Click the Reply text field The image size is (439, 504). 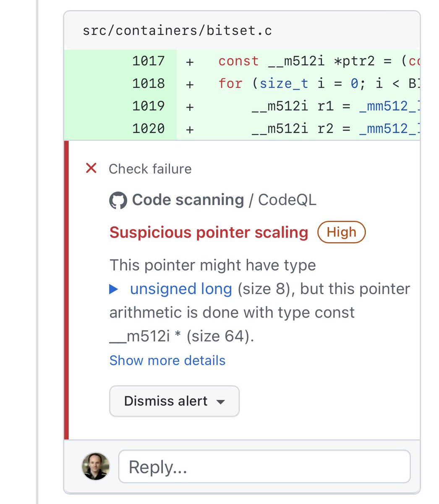click(264, 467)
